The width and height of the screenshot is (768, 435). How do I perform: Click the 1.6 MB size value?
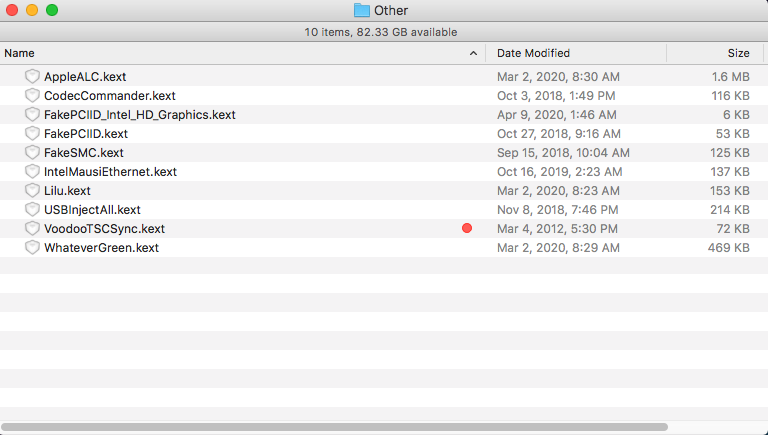click(x=730, y=76)
